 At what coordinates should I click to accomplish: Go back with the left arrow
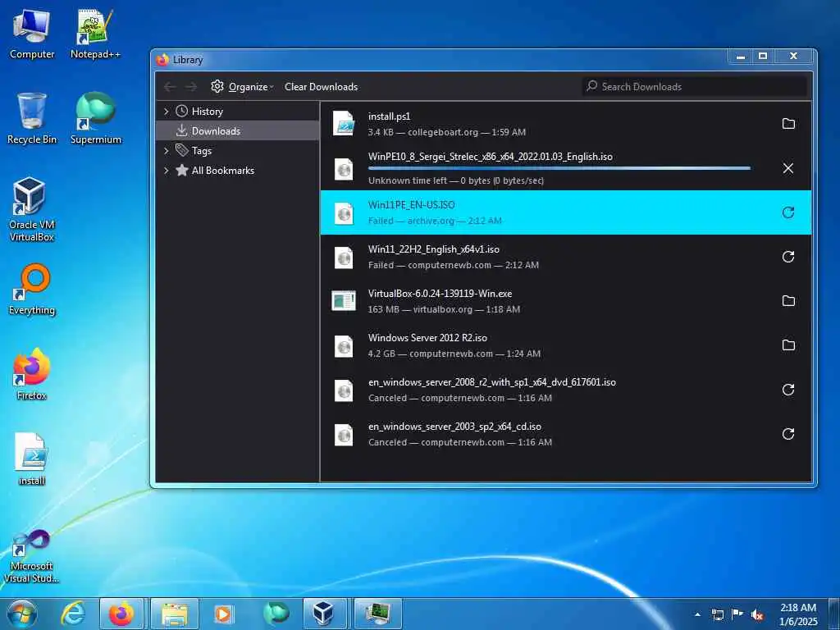pos(170,87)
